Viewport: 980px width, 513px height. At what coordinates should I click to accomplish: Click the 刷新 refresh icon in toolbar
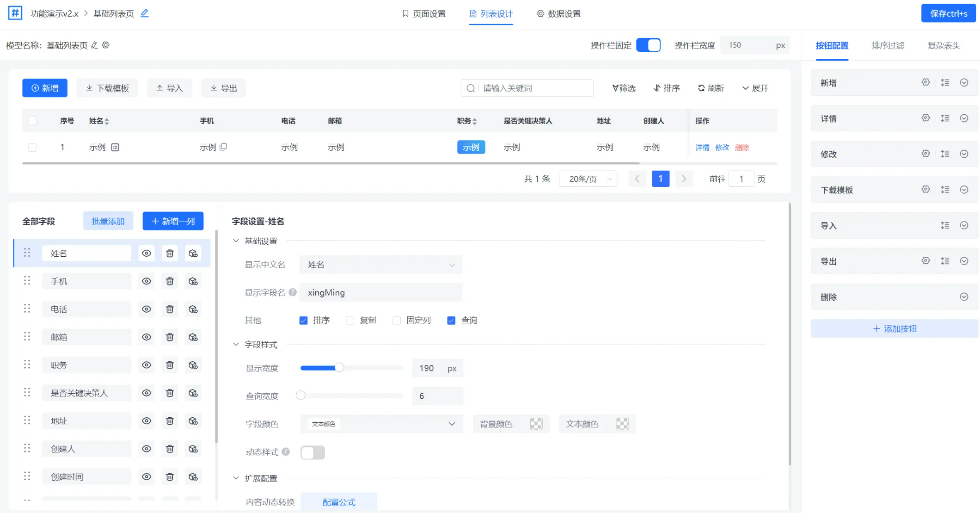[701, 88]
